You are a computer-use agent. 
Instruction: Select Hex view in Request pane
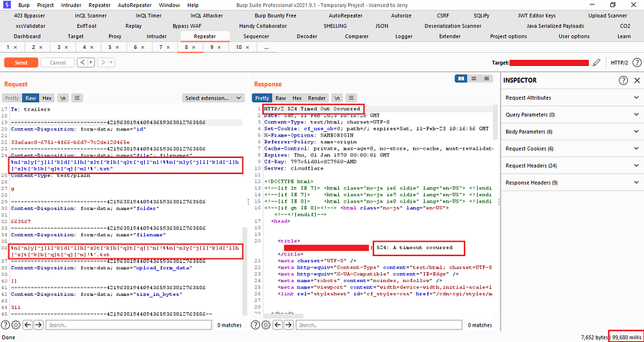tap(48, 98)
